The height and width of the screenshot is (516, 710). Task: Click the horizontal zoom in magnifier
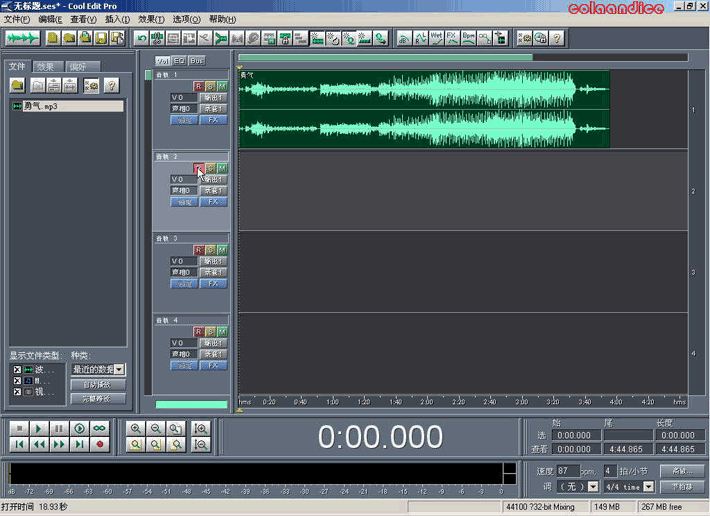(136, 428)
